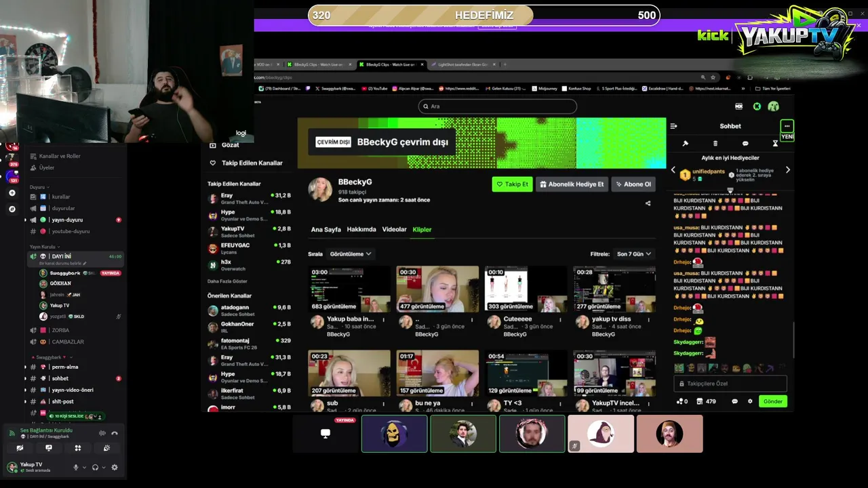Viewport: 868px width, 488px height.
Task: Toggle Discord microphone mute
Action: (76, 467)
